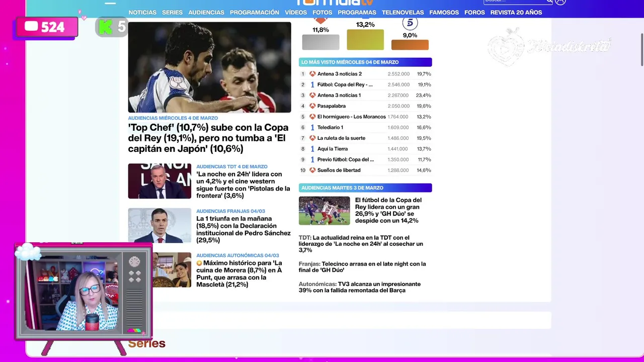Open the PROGRAMACIÓN menu
This screenshot has width=644, height=362.
pos(255,12)
